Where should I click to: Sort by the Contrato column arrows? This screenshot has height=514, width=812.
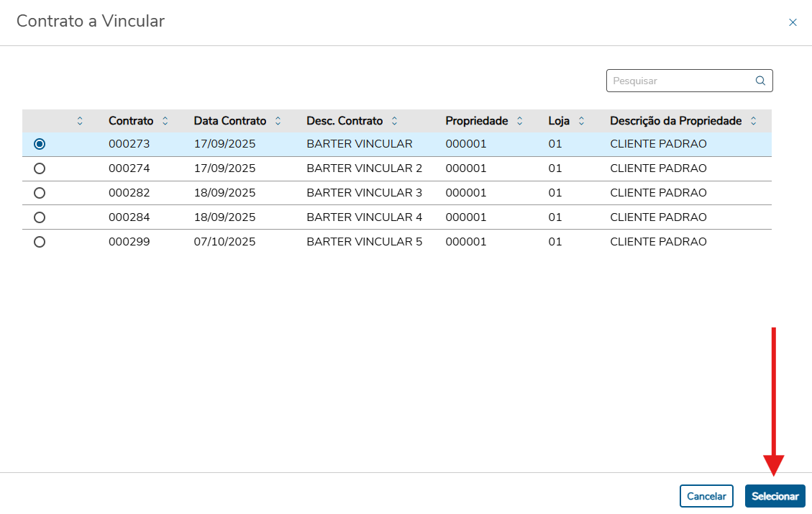(x=165, y=121)
